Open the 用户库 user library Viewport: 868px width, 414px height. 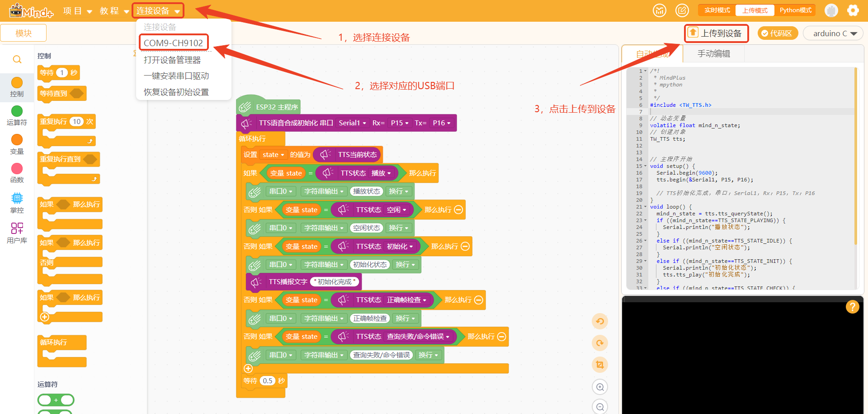(17, 228)
